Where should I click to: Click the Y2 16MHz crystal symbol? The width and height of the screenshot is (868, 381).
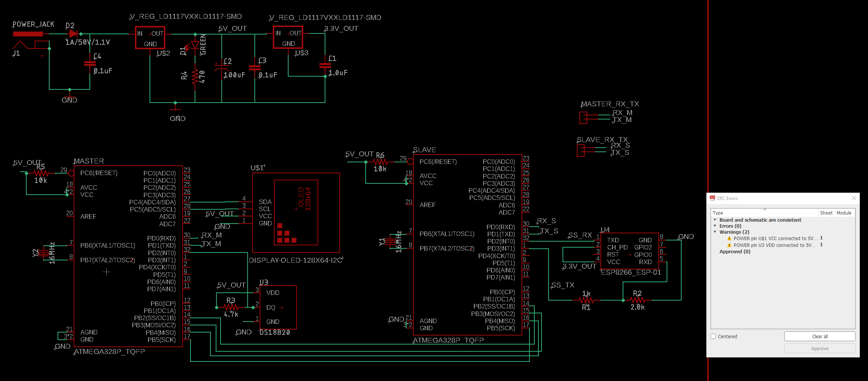point(44,253)
